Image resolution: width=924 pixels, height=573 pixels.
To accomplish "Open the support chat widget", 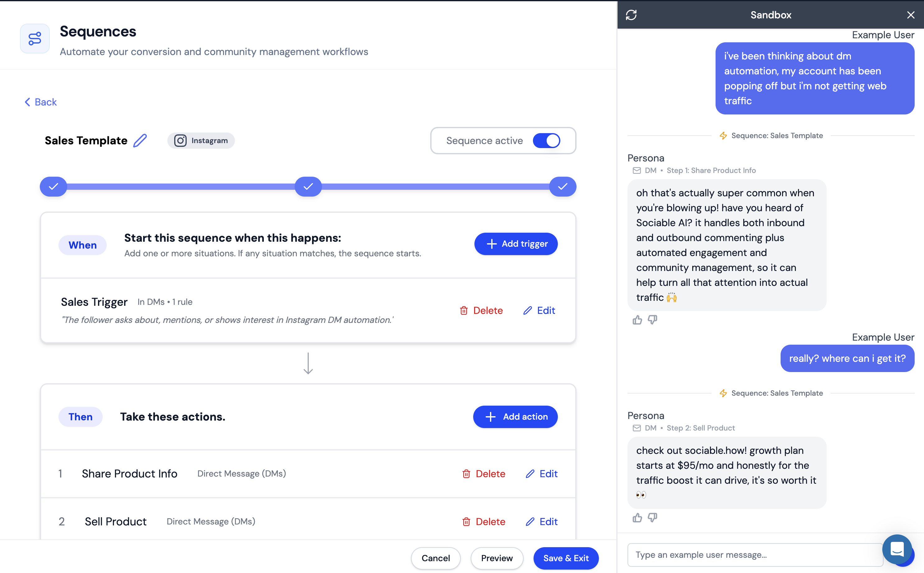I will [x=897, y=549].
